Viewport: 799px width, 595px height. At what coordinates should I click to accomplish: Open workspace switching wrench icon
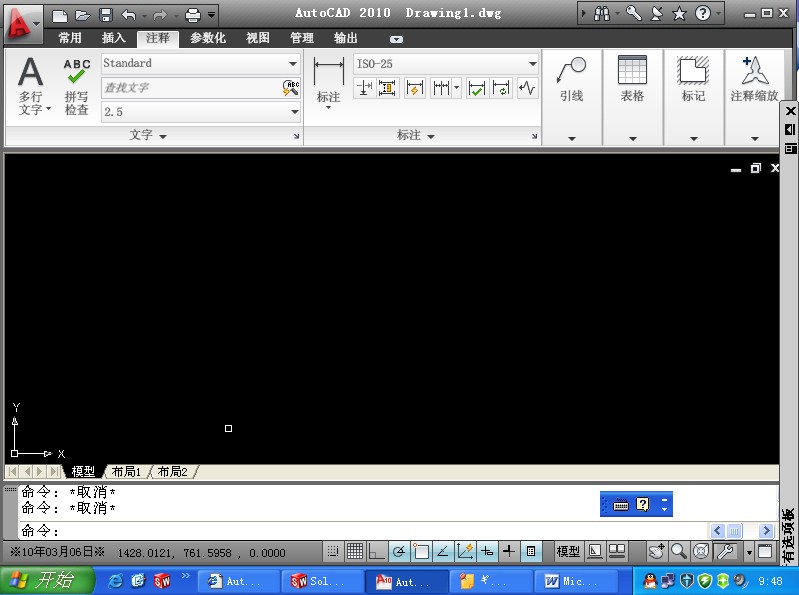pos(725,551)
